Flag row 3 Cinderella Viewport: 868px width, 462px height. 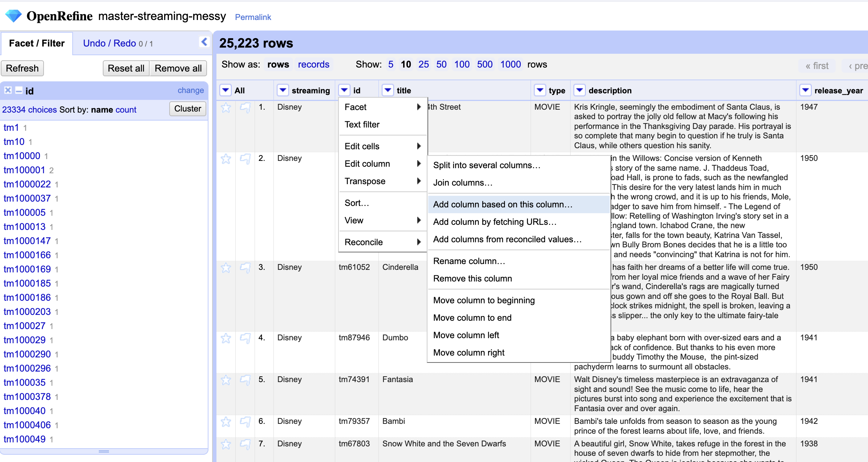(x=246, y=268)
